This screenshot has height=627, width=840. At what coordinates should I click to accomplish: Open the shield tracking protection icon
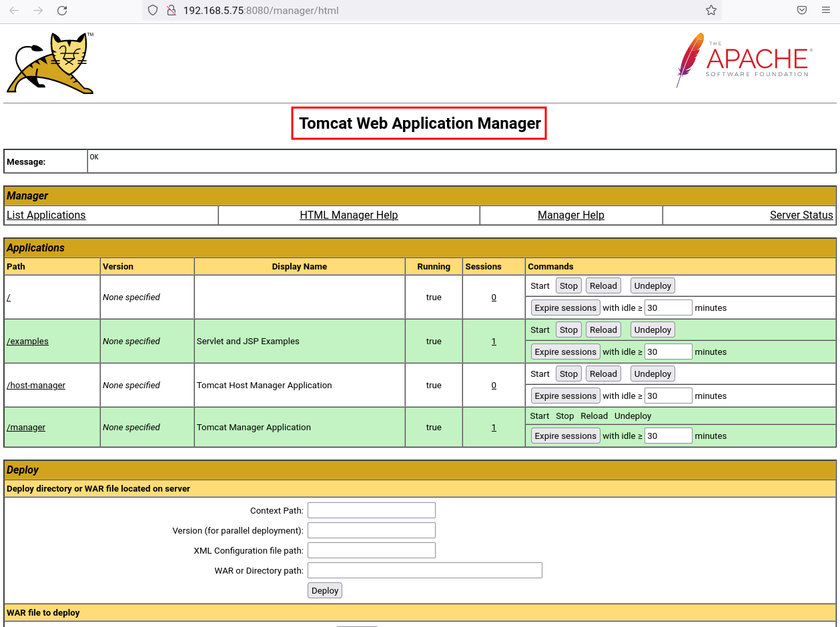[153, 11]
